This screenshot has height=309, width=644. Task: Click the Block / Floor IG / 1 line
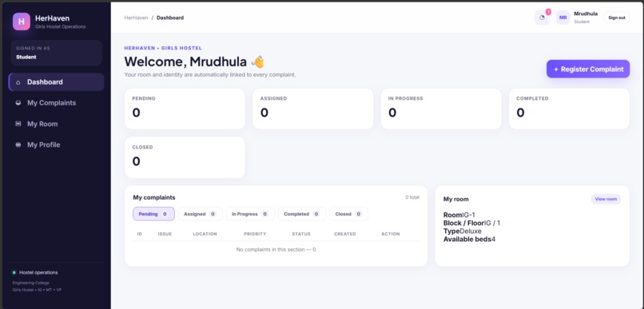click(472, 224)
